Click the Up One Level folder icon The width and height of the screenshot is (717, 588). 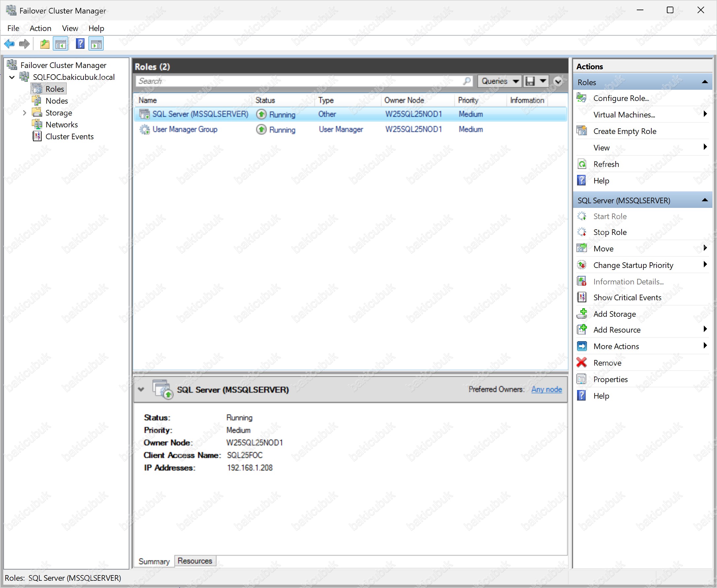[x=44, y=44]
